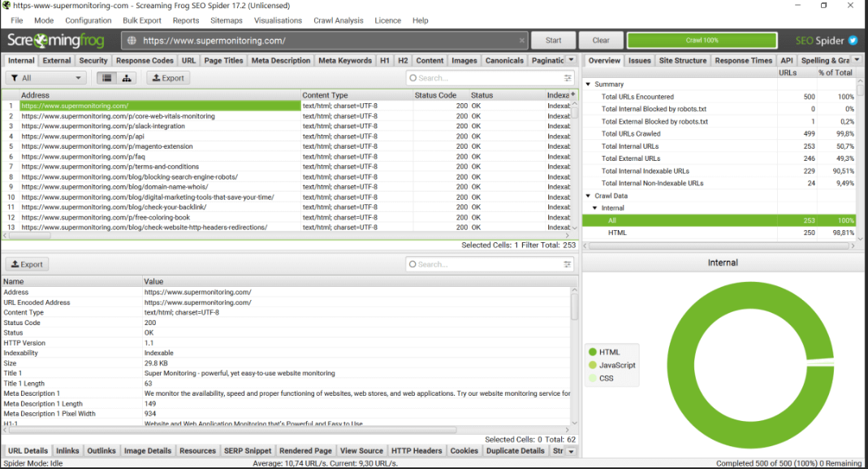Open the HTTP Headers tab
This screenshot has height=469, width=868.
pyautogui.click(x=417, y=450)
